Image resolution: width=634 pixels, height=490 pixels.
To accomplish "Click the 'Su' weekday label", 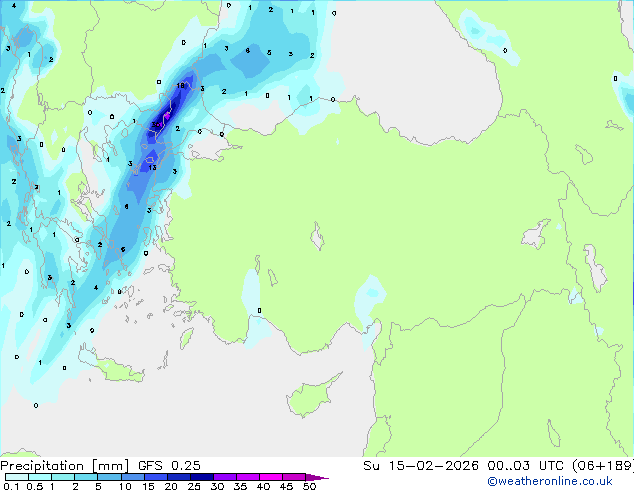I will 371,466.
